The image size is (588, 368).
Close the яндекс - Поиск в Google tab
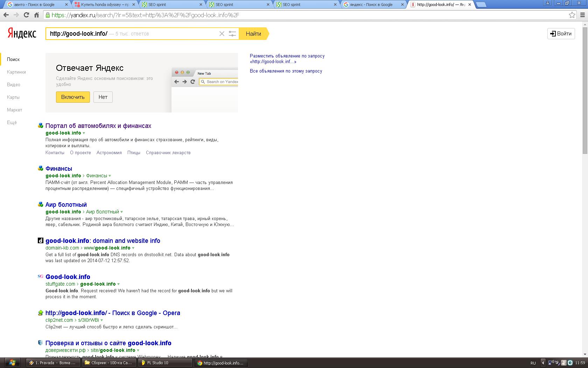[x=402, y=5]
